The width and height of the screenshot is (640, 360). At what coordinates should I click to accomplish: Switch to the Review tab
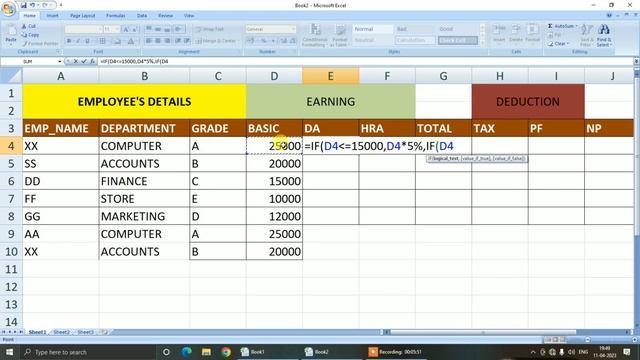(x=165, y=16)
